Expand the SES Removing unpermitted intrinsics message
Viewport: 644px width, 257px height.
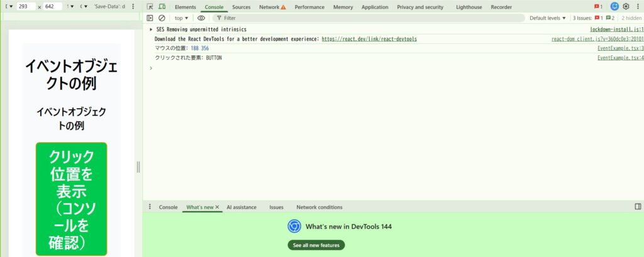(x=151, y=30)
